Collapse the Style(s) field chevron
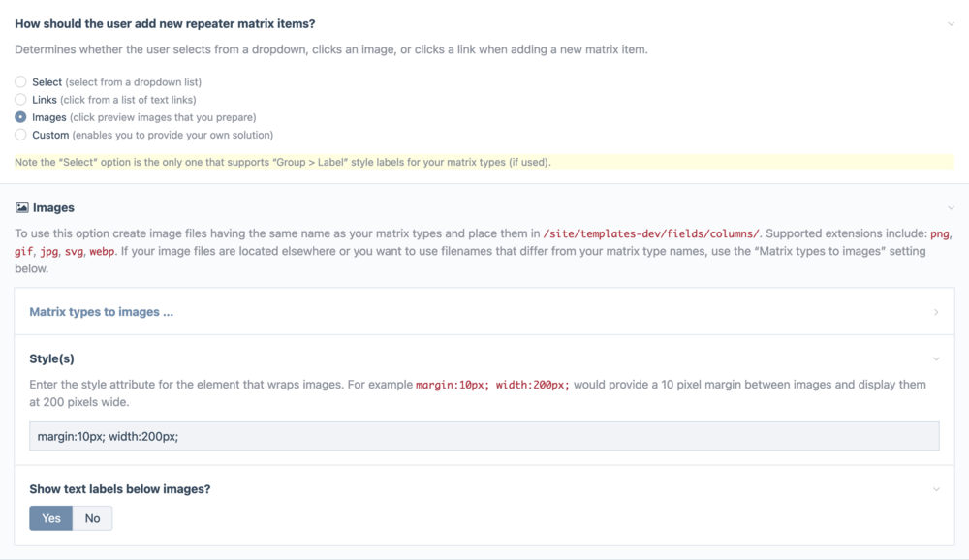The height and width of the screenshot is (560, 969). [936, 358]
